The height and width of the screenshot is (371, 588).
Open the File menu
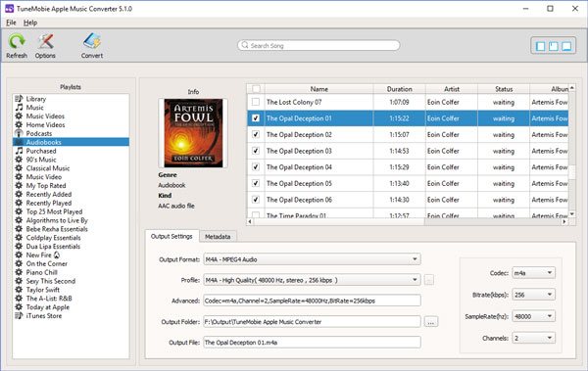click(x=11, y=23)
